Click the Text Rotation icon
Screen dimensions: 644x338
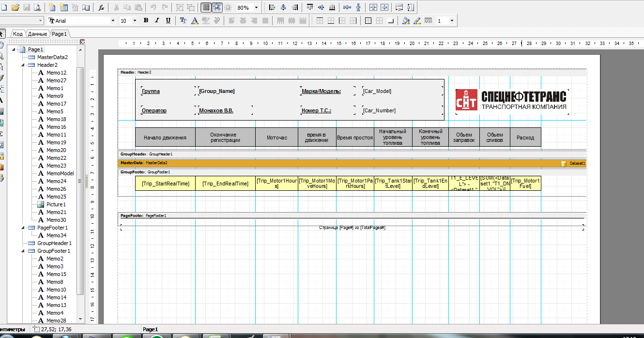pos(217,21)
